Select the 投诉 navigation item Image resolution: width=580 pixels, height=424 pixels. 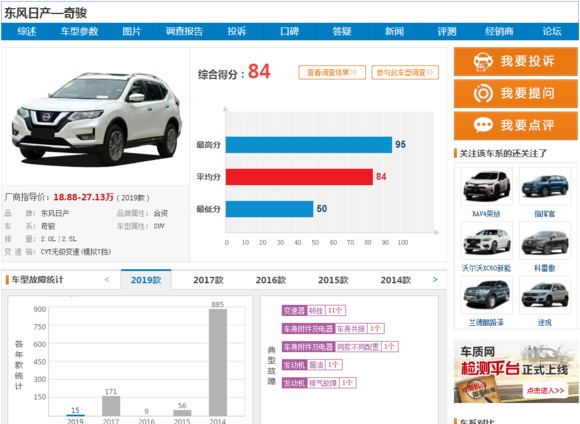pos(237,31)
